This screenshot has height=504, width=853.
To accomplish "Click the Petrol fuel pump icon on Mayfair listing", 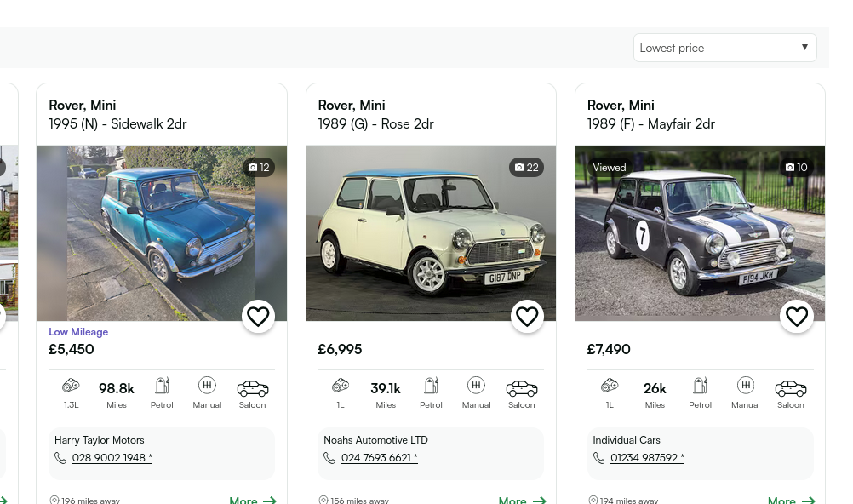I will 700,386.
